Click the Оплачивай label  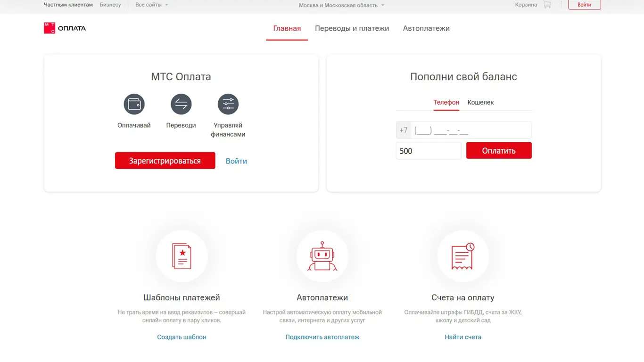[x=134, y=125]
